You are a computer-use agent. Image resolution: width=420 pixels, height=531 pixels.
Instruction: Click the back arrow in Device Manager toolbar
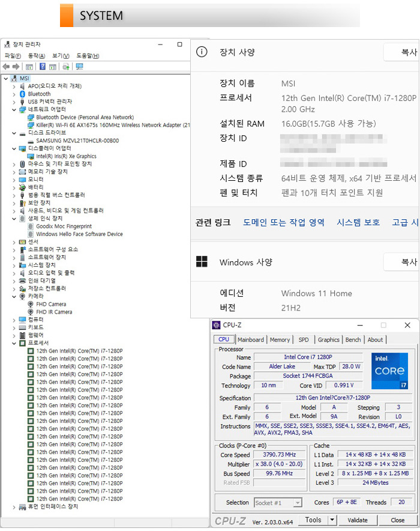coord(6,67)
